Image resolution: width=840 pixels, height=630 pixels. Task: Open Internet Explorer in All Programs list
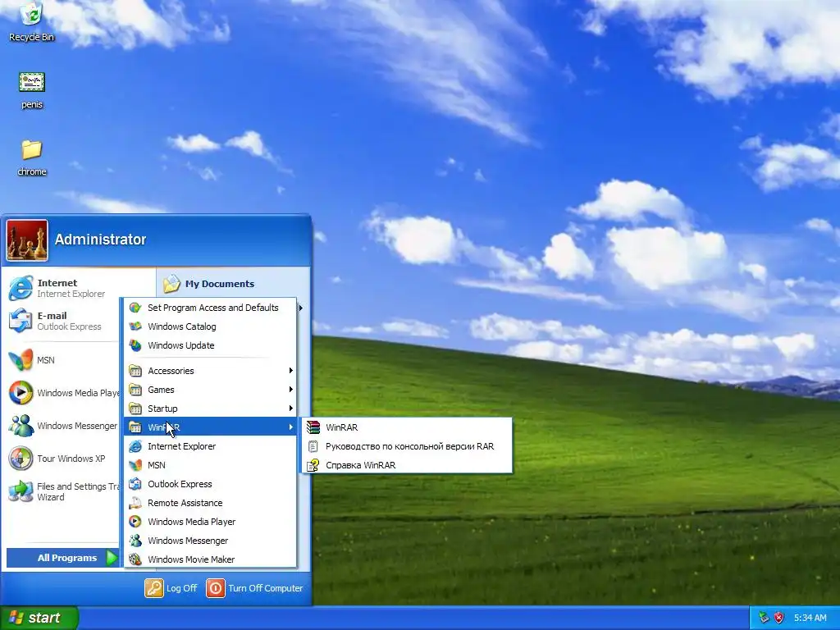[210, 446]
